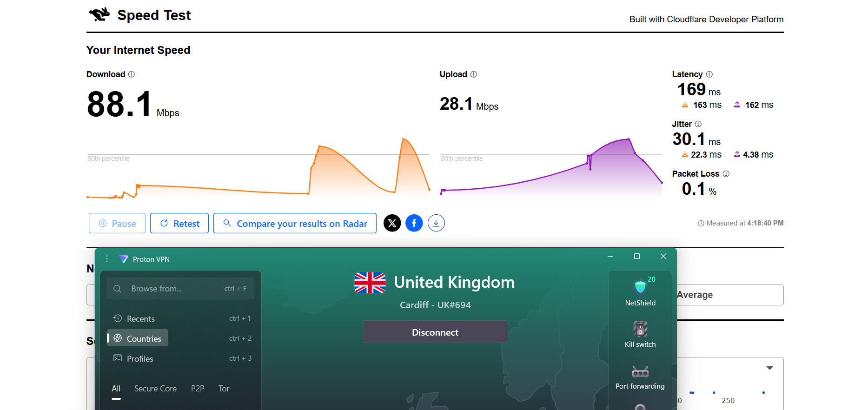Click Cardiff - UK#694 server label

[435, 305]
